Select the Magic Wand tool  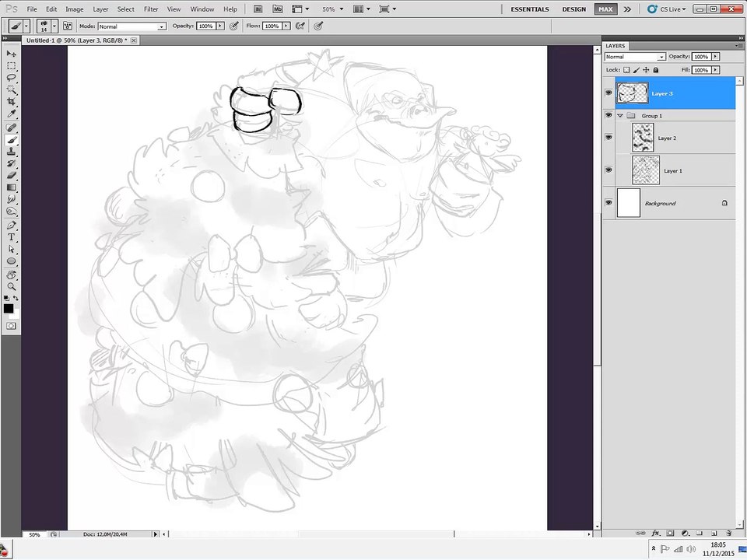coord(11,89)
